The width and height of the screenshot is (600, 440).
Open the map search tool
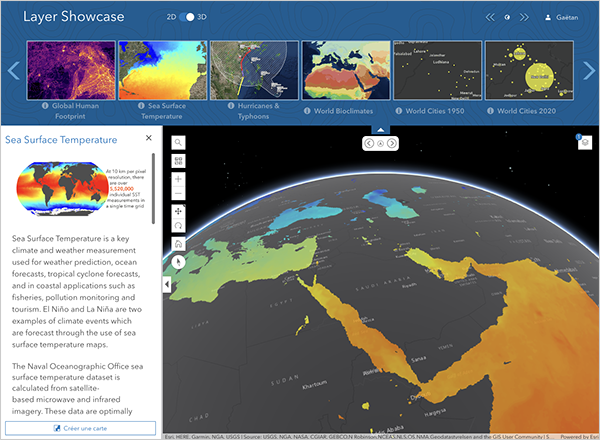(178, 142)
